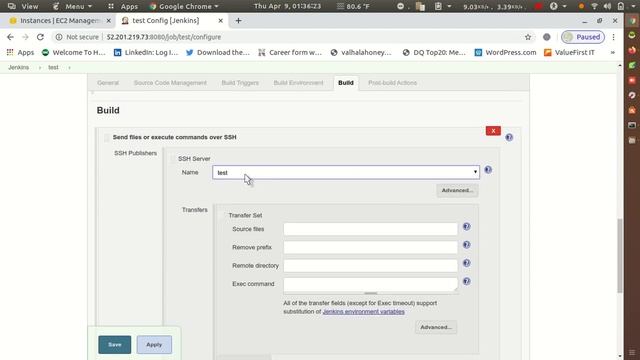Screen dimensions: 640x360
Task: Focus the Remove prefix input field
Action: [x=370, y=247]
